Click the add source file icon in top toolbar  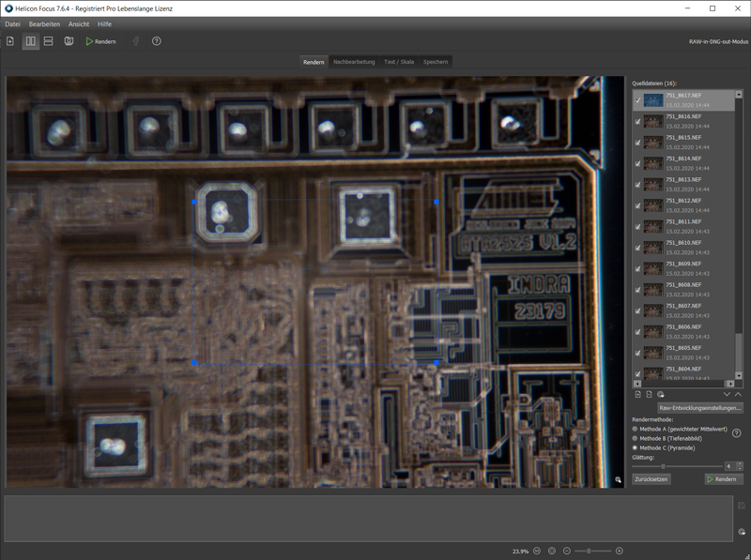[10, 41]
